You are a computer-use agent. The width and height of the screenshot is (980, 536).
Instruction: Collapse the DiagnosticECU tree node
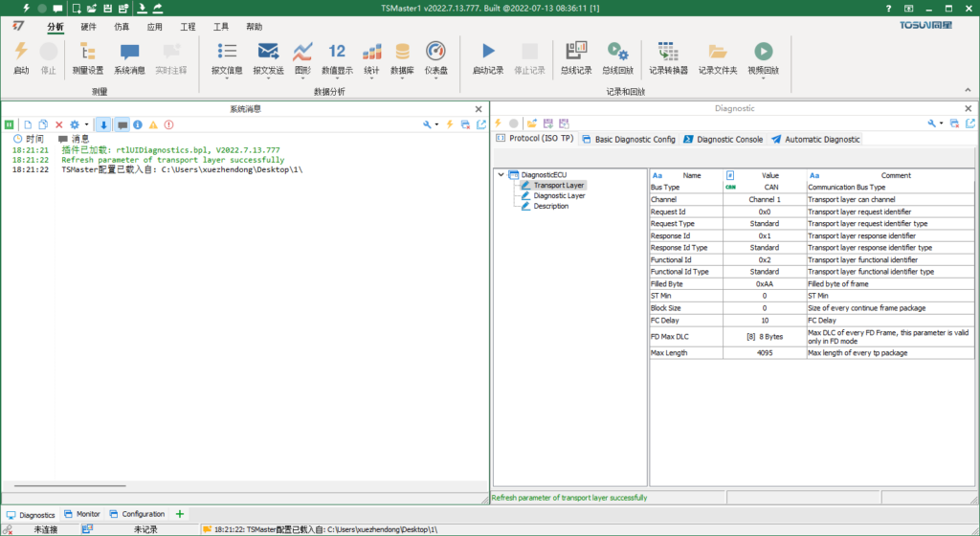501,175
